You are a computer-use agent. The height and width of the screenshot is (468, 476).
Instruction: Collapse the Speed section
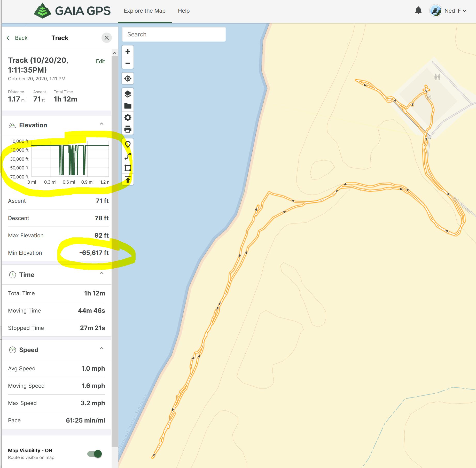(x=102, y=348)
